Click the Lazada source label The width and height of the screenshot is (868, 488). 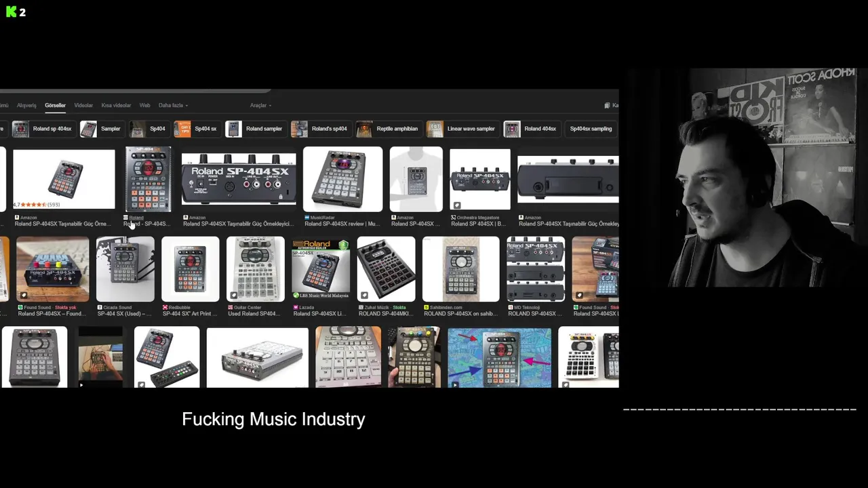307,308
